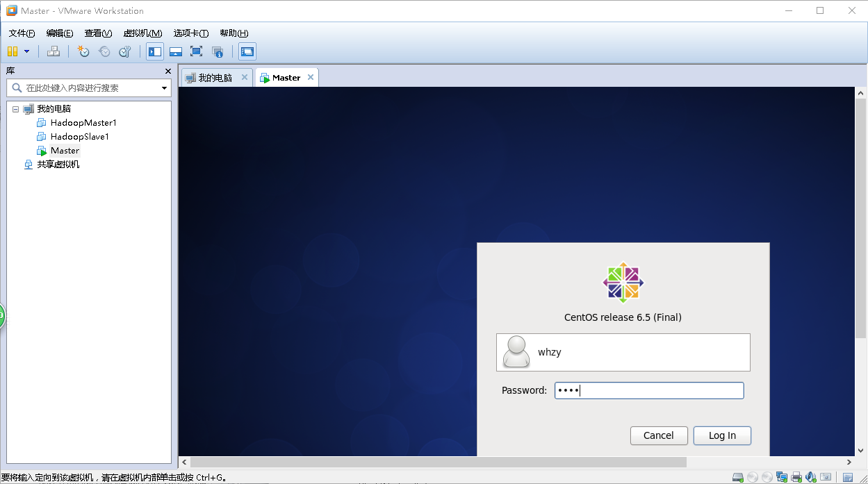This screenshot has width=868, height=484.
Task: Toggle the library sidebar visibility
Action: [x=155, y=51]
